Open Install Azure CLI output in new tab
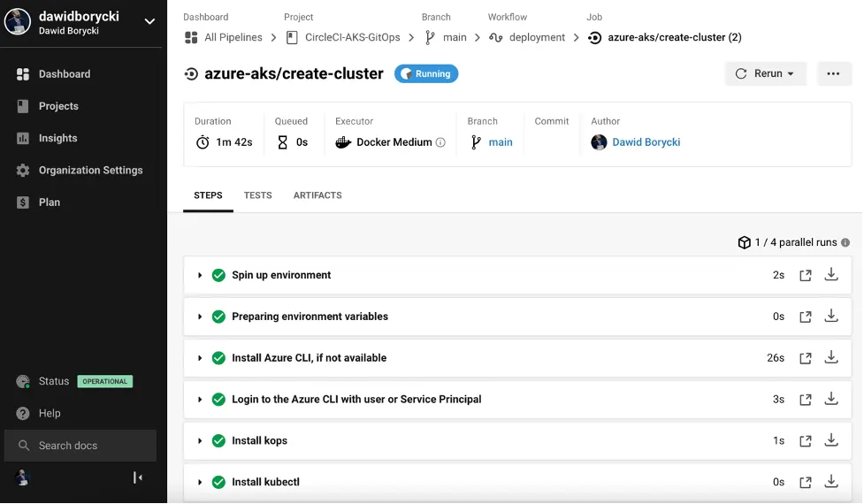Viewport: 864px width, 504px height. pyautogui.click(x=806, y=358)
